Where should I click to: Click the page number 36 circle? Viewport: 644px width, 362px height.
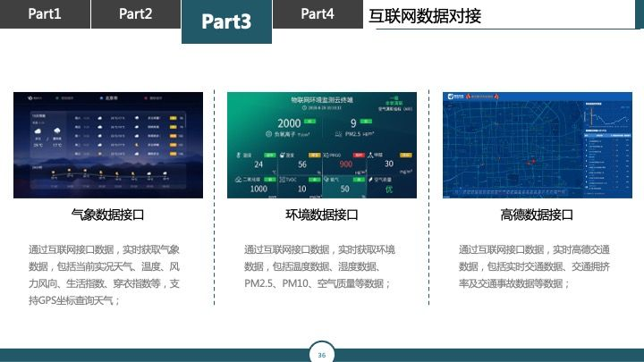322,354
